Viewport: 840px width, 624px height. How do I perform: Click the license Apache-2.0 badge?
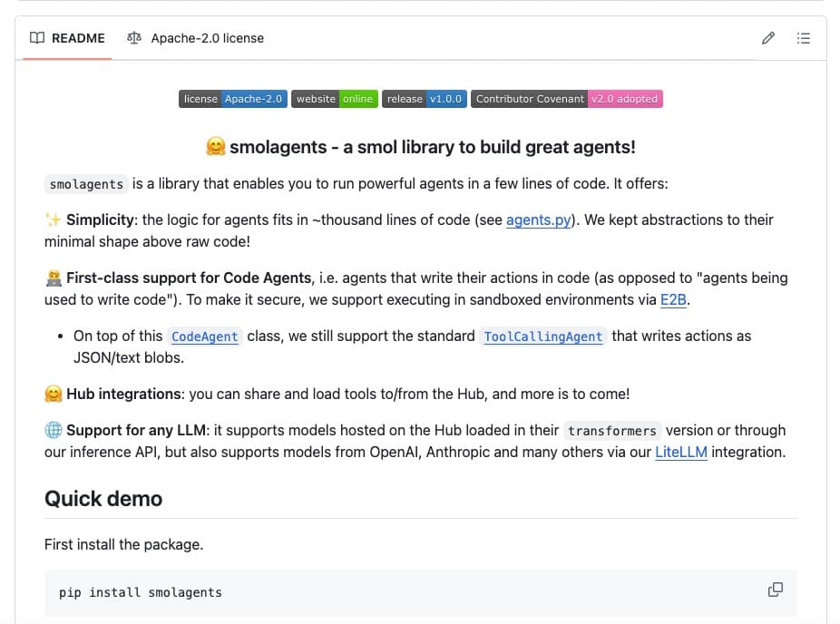pyautogui.click(x=233, y=99)
